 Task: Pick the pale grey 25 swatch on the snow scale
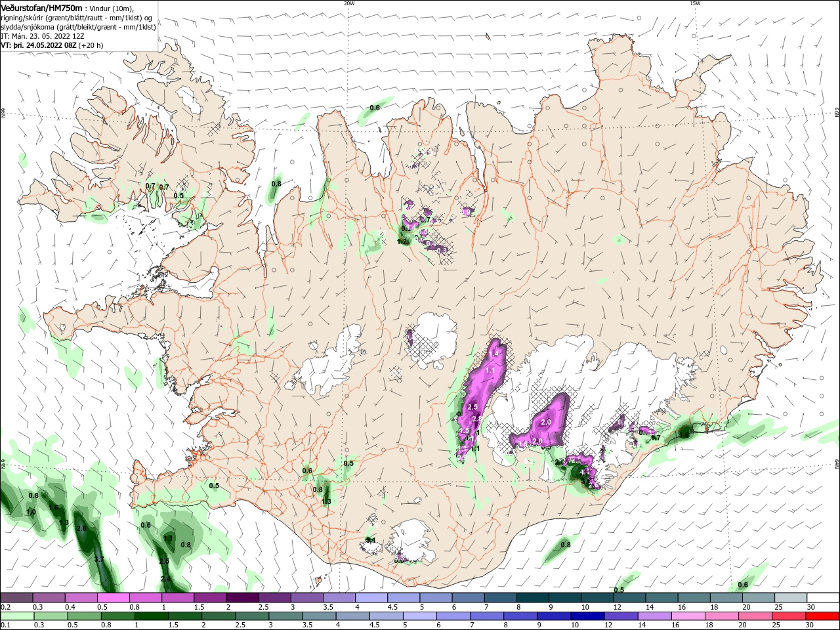point(791,598)
